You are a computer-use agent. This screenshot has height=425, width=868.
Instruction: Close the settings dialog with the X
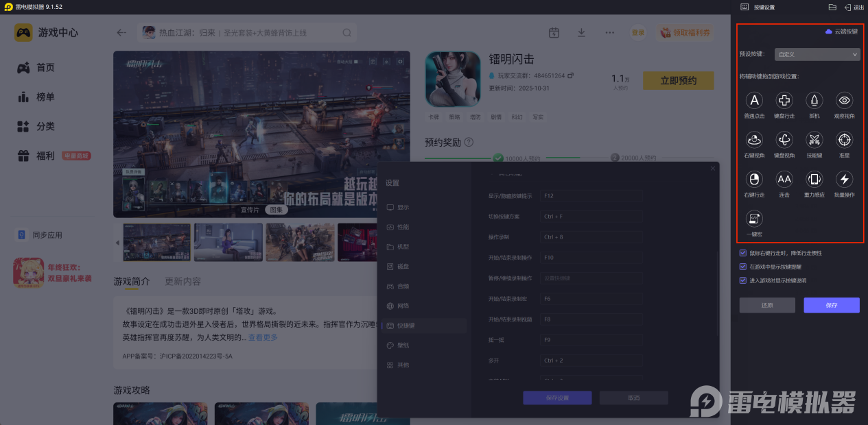712,168
